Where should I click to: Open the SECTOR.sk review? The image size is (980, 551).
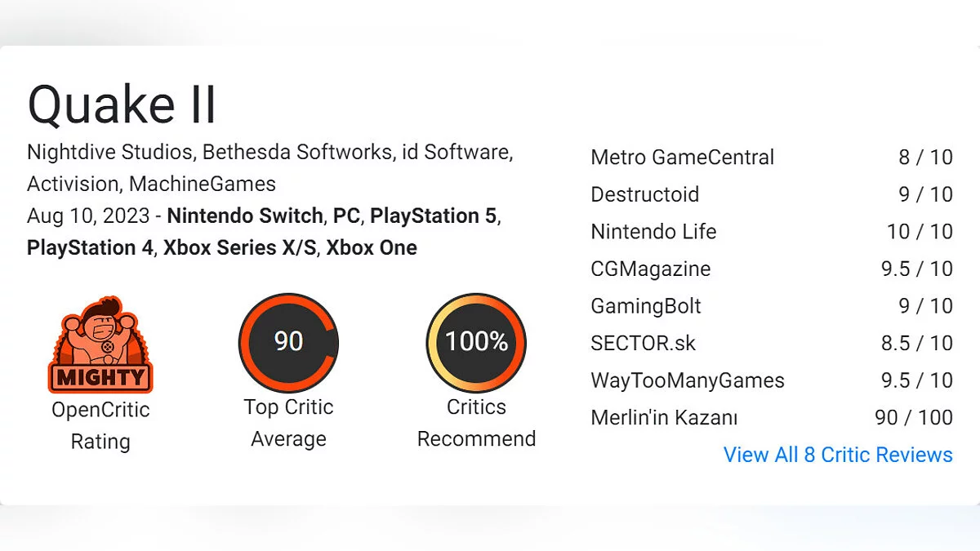coord(644,343)
